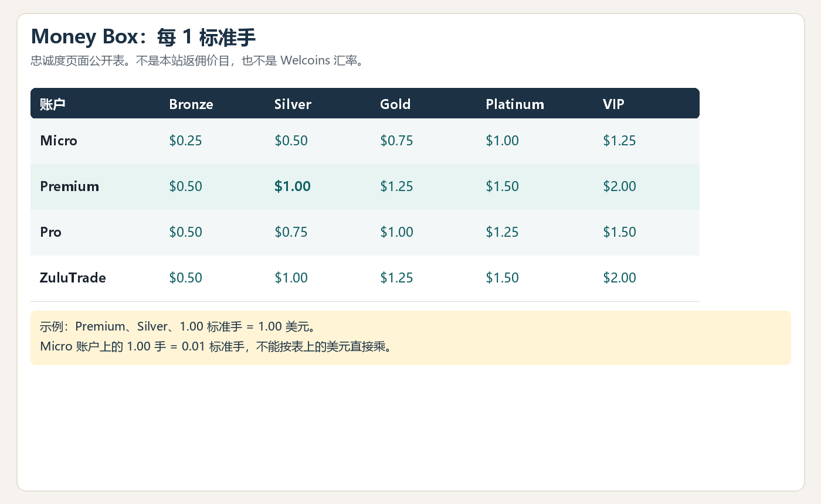821x504 pixels.
Task: Click the 账户 column header
Action: point(52,104)
